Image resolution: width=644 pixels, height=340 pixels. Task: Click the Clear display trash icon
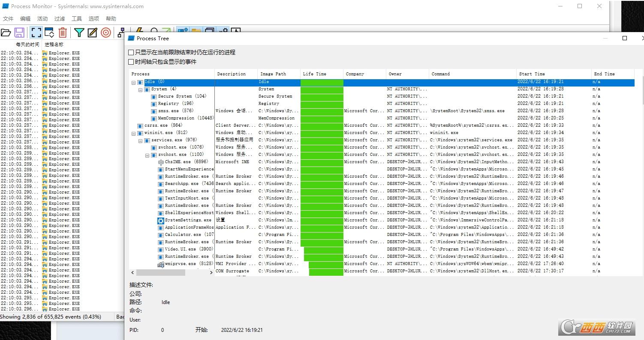[63, 33]
